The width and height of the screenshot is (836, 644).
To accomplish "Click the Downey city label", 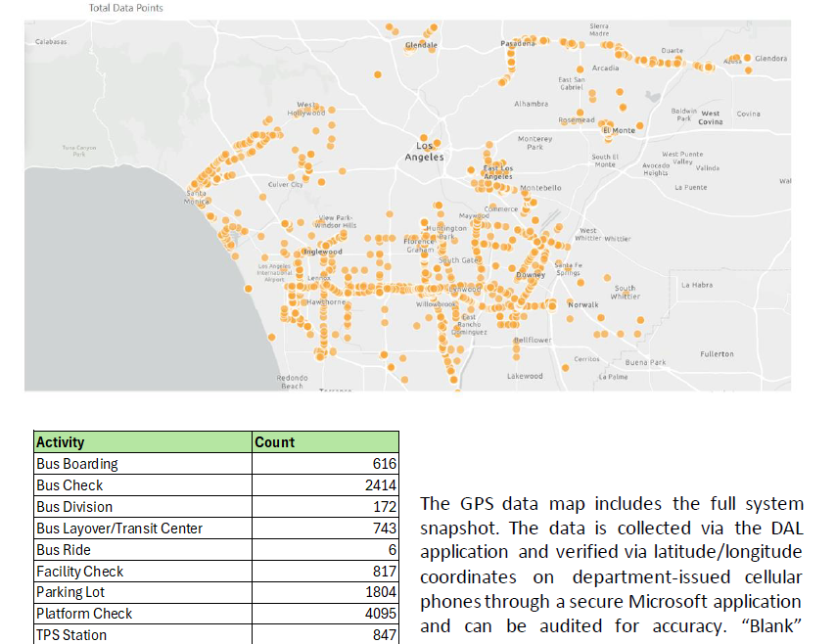I will 532,275.
